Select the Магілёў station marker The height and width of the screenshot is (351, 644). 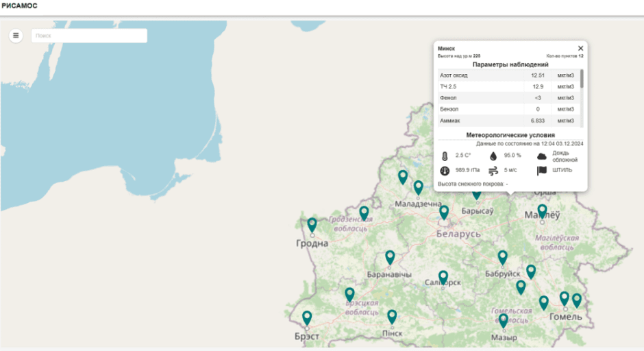coord(542,211)
